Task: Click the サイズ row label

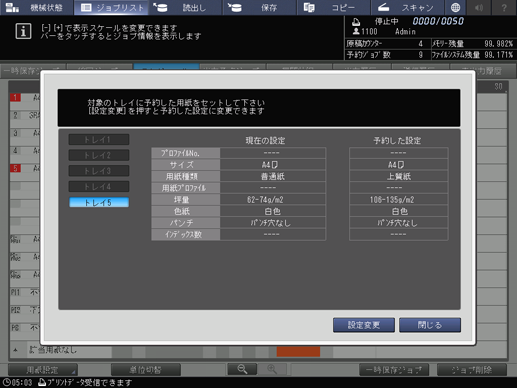Action: (186, 165)
